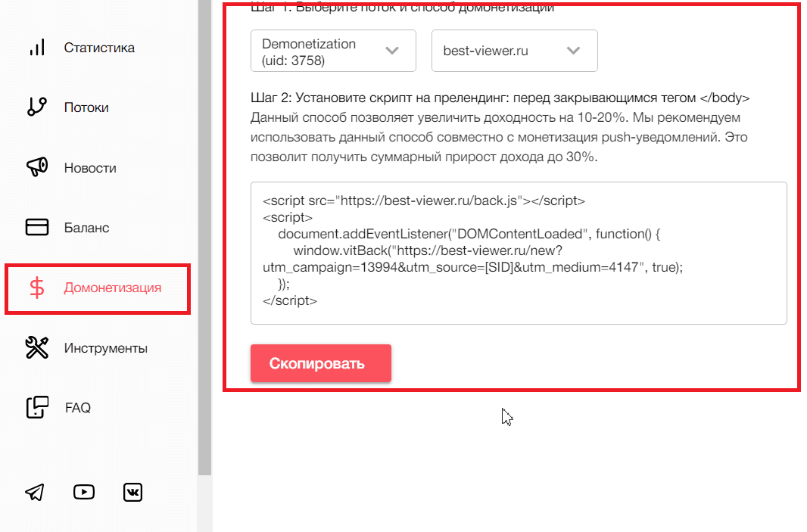Expand the Demonetization (uid: 3758) dropdown
The image size is (807, 532).
tap(333, 51)
